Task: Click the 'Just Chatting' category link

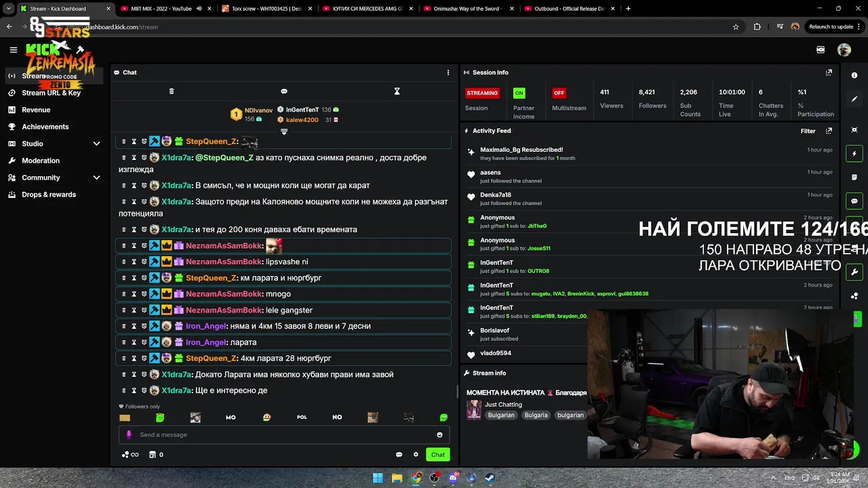Action: pyautogui.click(x=503, y=405)
